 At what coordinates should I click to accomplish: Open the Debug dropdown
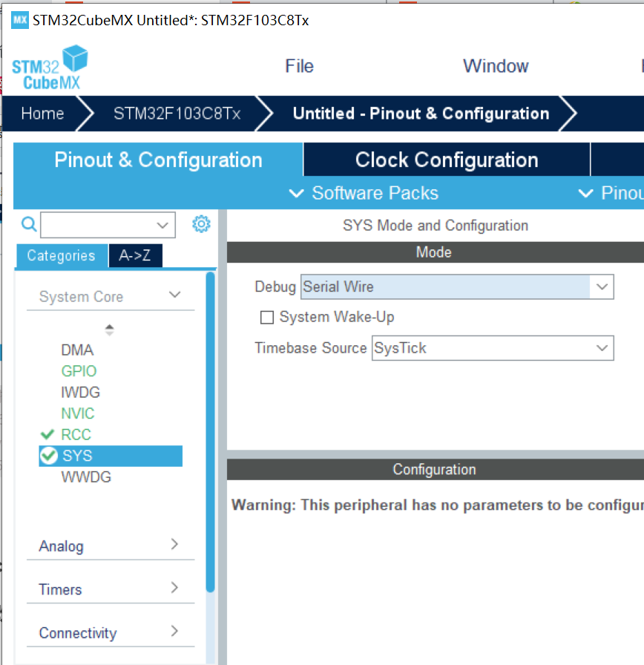(457, 286)
